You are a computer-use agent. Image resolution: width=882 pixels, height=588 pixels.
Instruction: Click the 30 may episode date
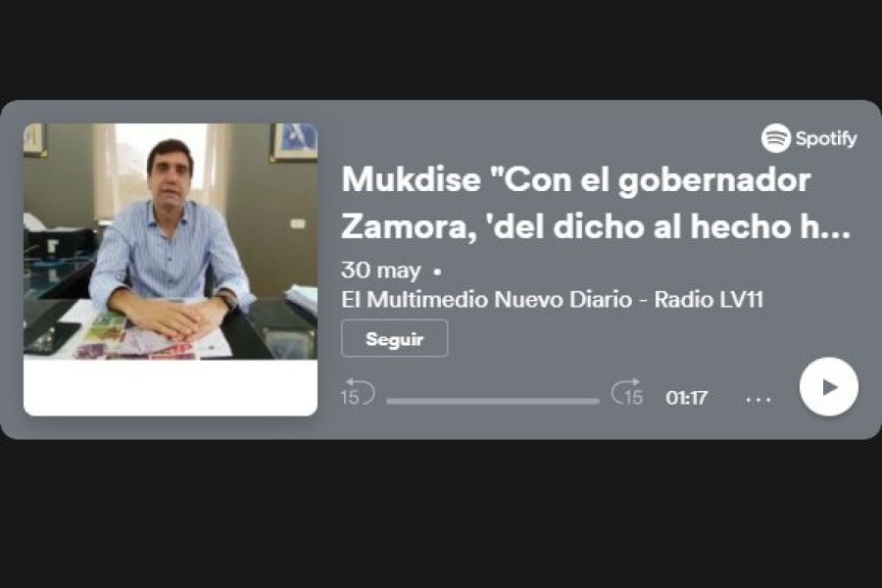[381, 270]
